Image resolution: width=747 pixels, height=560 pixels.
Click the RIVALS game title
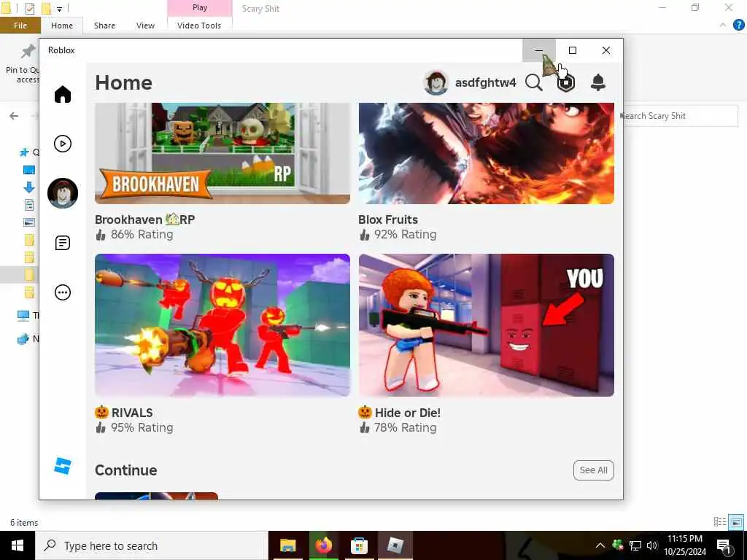(124, 413)
